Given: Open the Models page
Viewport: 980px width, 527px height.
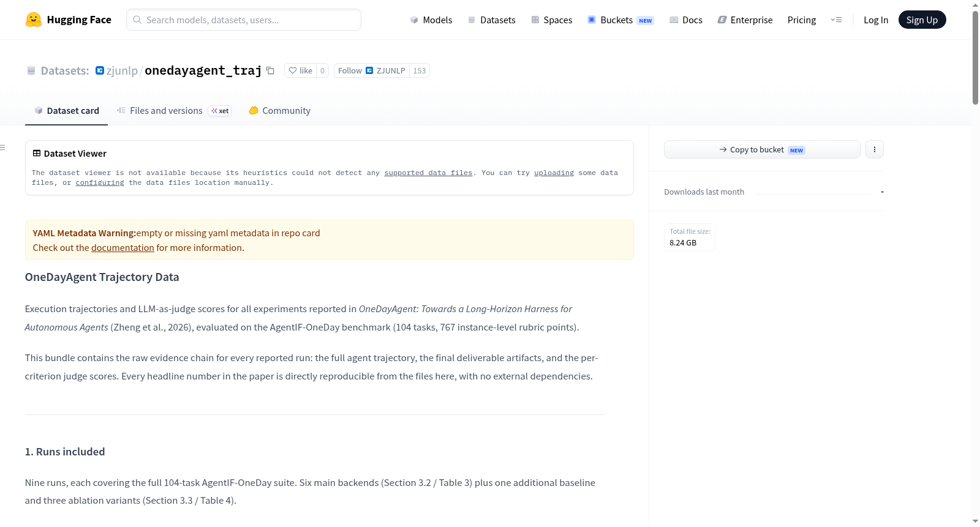Looking at the screenshot, I should pos(431,20).
